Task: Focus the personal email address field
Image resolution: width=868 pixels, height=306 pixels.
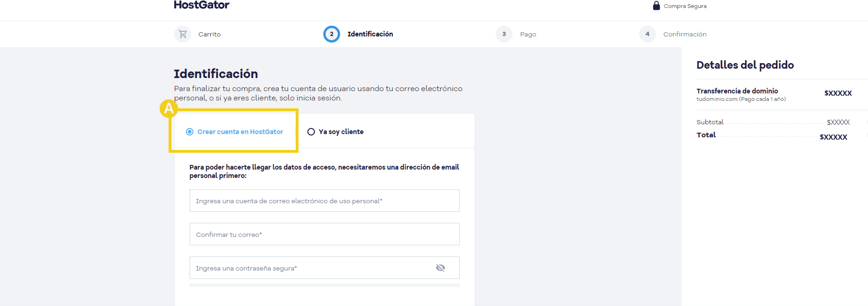Action: coord(325,200)
